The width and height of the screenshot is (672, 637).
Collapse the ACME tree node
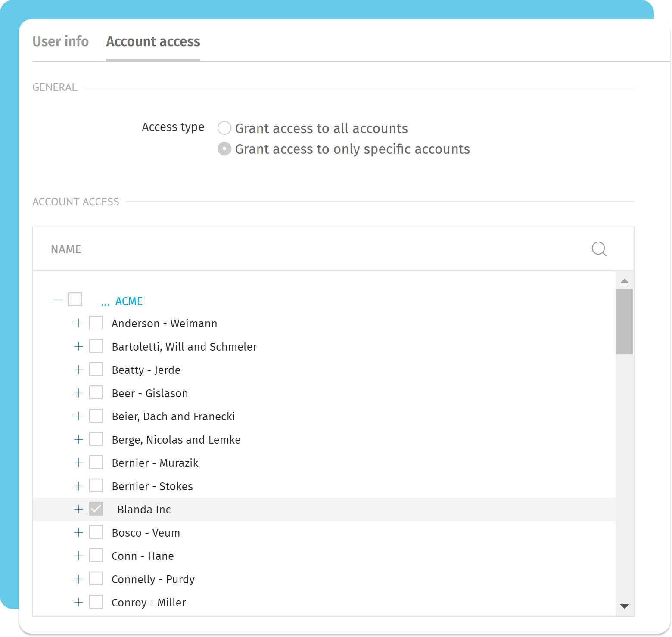coord(58,300)
